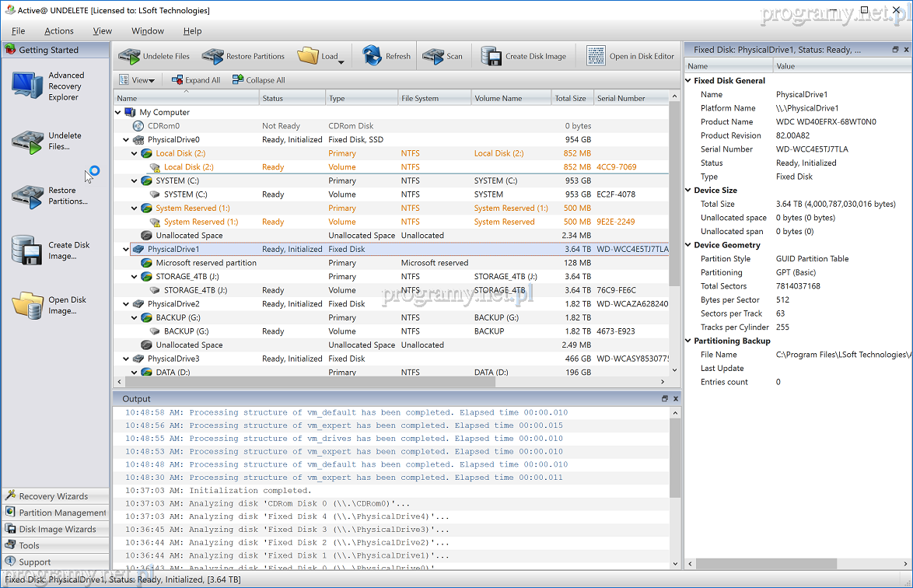
Task: Click the Collapse All button
Action: coord(258,80)
